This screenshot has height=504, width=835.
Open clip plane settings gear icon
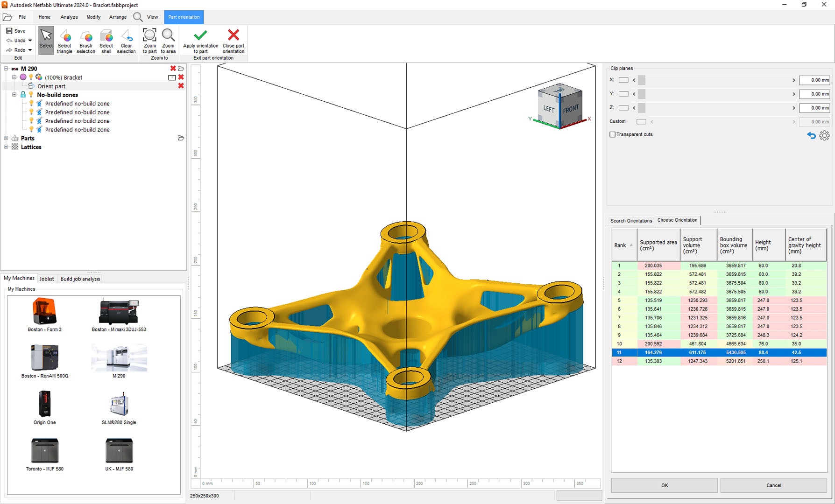[x=824, y=135]
